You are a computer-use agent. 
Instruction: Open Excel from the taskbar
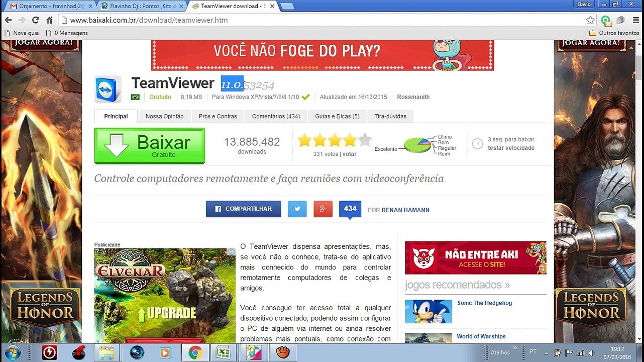tap(224, 352)
